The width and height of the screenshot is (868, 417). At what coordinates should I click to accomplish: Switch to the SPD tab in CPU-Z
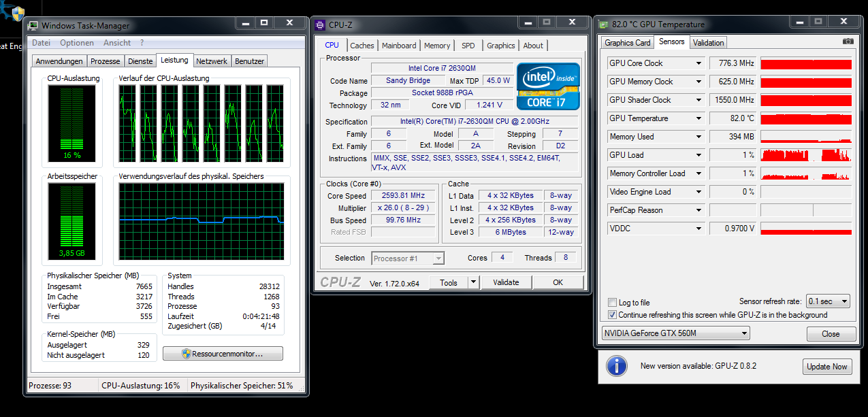[468, 46]
